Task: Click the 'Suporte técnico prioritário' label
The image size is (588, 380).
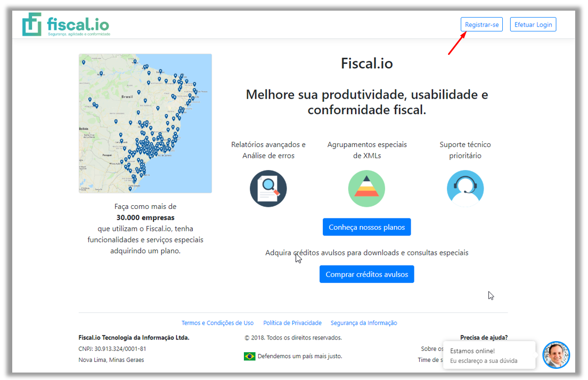Action: point(465,150)
